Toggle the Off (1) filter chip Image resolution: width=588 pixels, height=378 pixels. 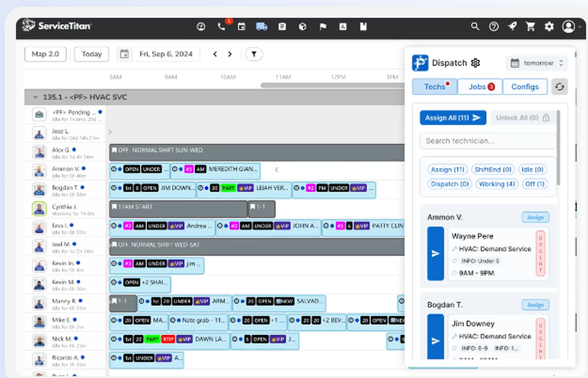534,184
